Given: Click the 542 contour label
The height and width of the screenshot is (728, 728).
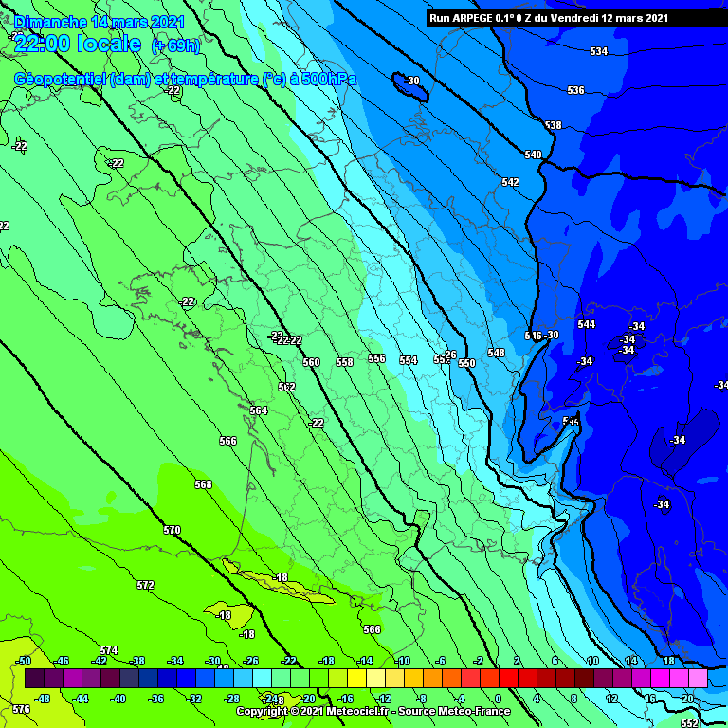Looking at the screenshot, I should 510,182.
